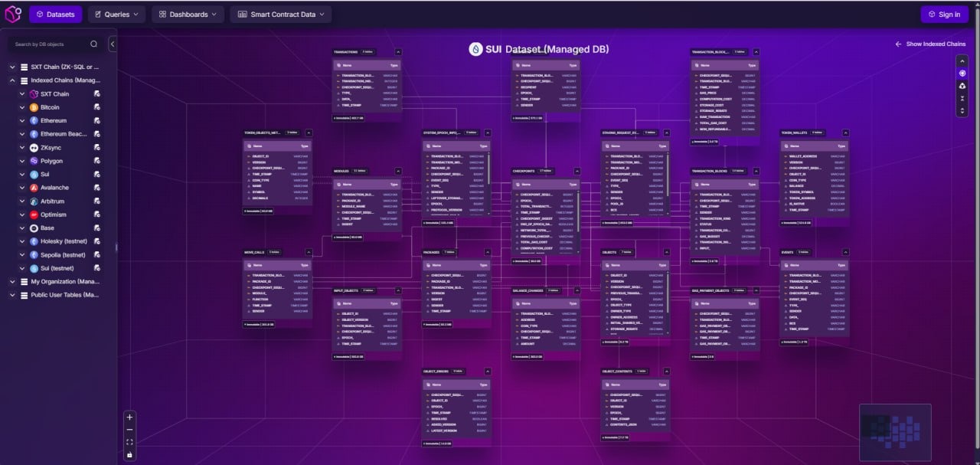Viewport: 980px width, 465px height.
Task: Click the schema icon beside Sui (testnet)
Action: point(97,268)
